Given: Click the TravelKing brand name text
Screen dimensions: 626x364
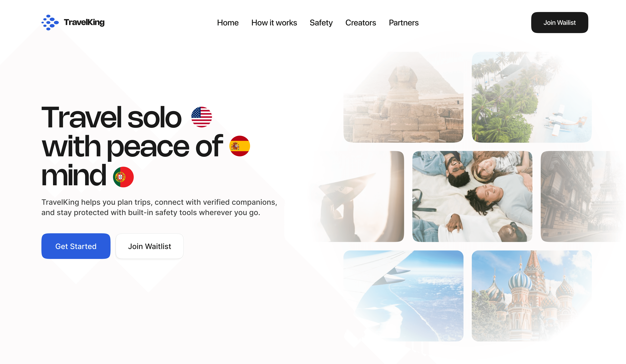Looking at the screenshot, I should click(x=84, y=22).
